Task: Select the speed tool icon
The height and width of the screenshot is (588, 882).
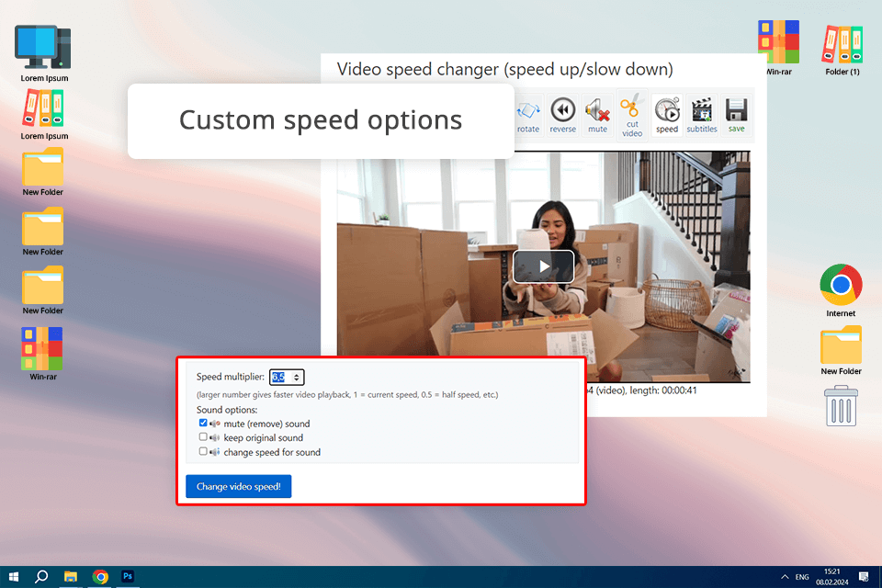Action: [x=667, y=116]
